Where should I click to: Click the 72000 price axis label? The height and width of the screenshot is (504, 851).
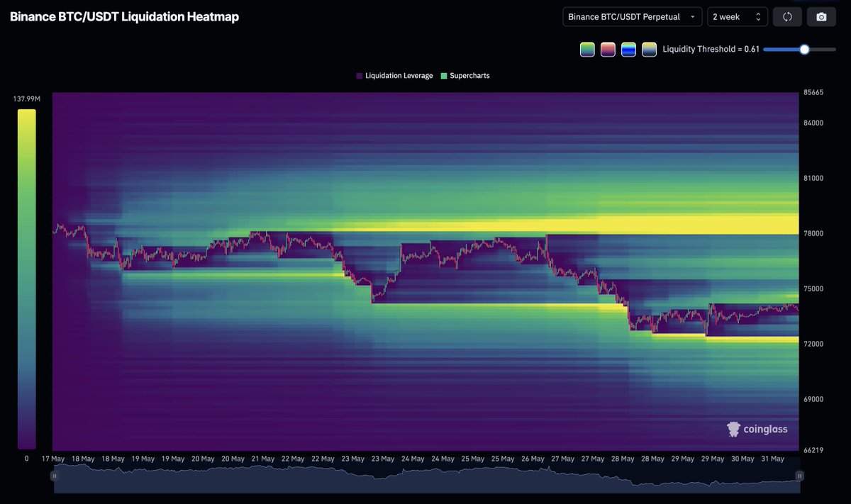[x=814, y=344]
